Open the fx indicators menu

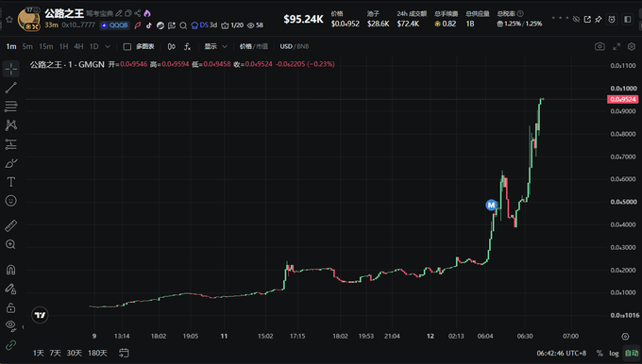187,46
